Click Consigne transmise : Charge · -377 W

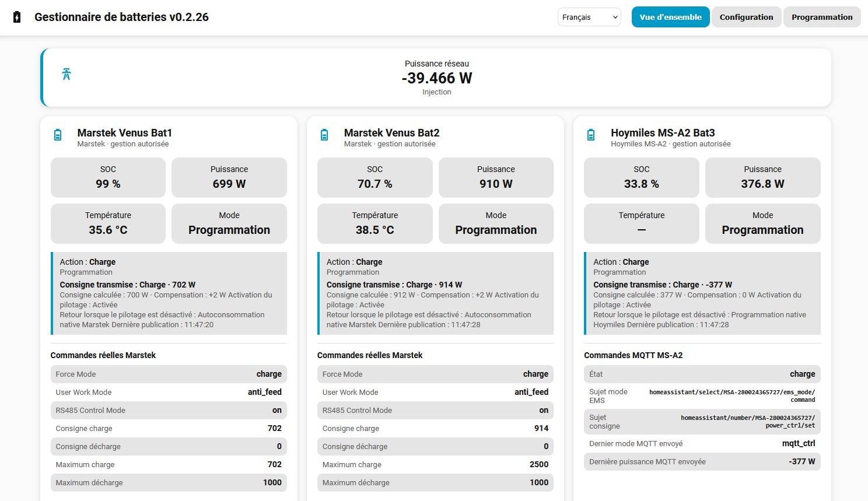(x=663, y=285)
